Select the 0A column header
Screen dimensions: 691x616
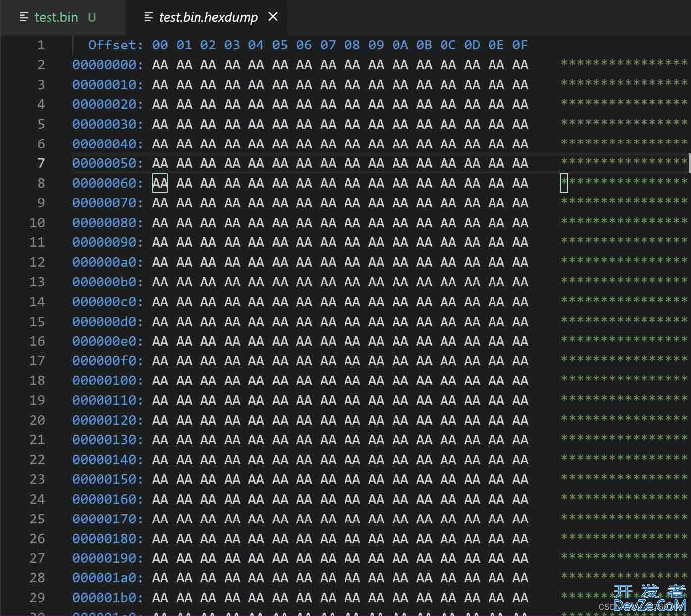click(400, 45)
